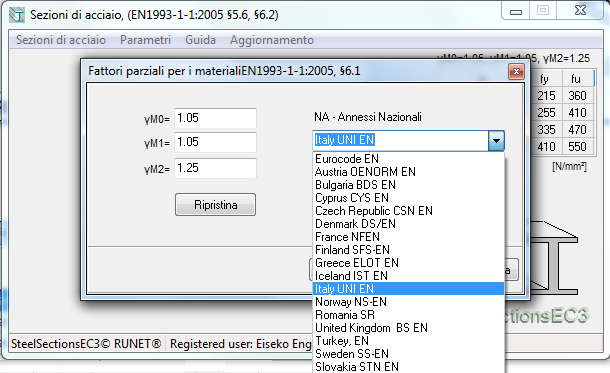Screen dimensions: 610x373
Task: Select Czech Republic CSN EN option
Action: (408, 211)
